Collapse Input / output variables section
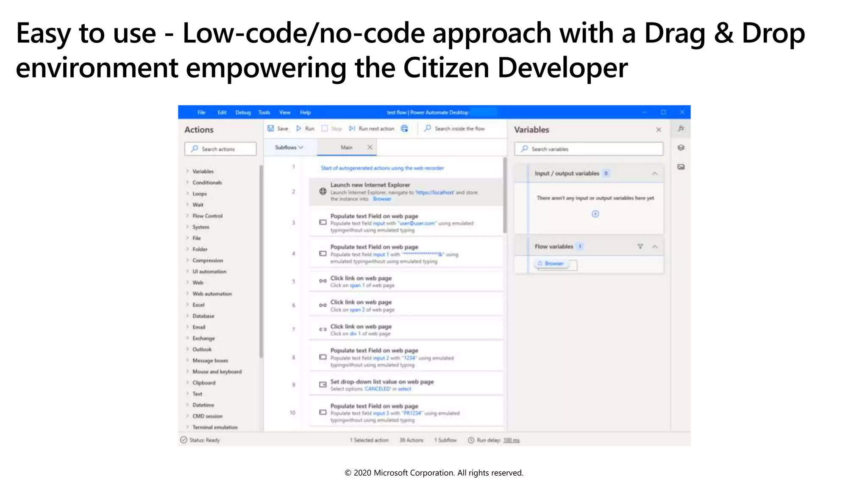 pyautogui.click(x=655, y=174)
